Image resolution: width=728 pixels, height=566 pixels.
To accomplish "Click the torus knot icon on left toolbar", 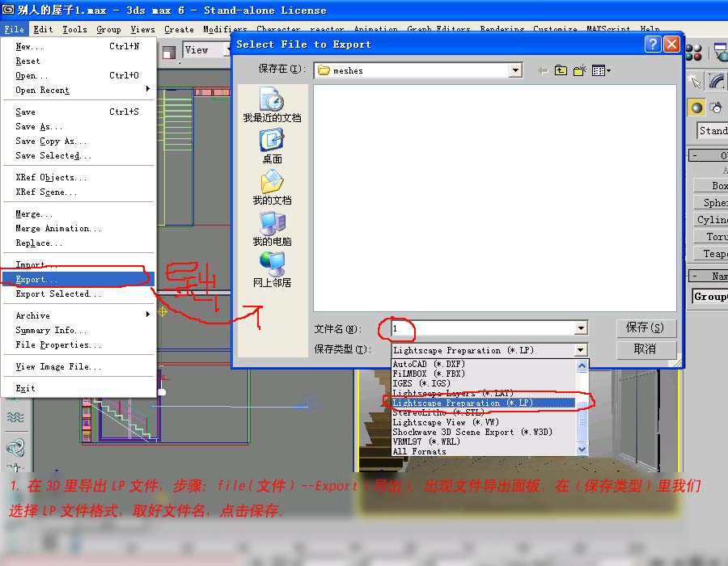I will [15, 448].
